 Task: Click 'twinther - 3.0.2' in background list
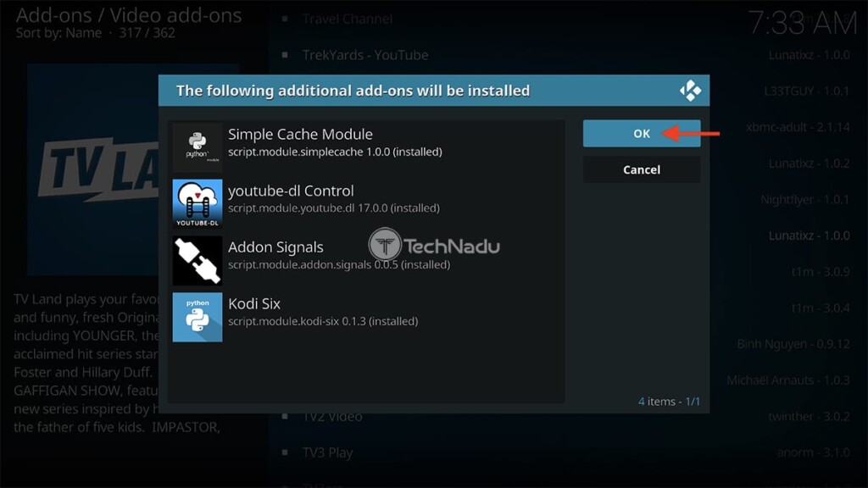tap(809, 417)
